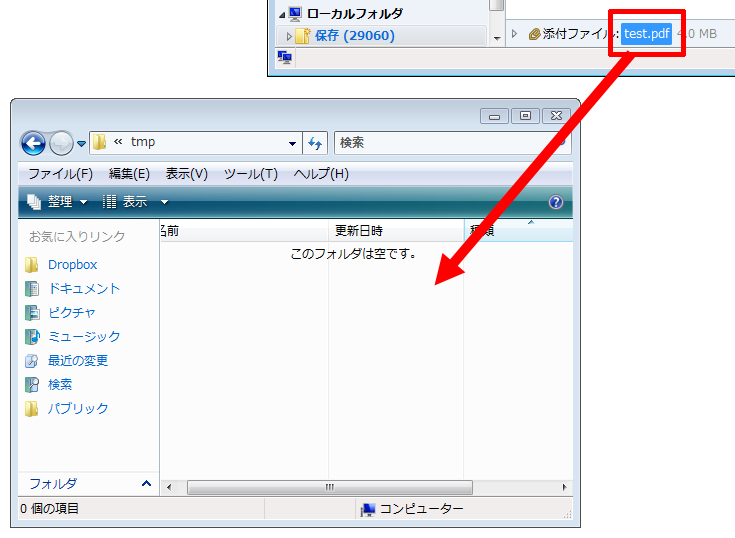Expand the 表示 views toolbar dropdown

164,202
